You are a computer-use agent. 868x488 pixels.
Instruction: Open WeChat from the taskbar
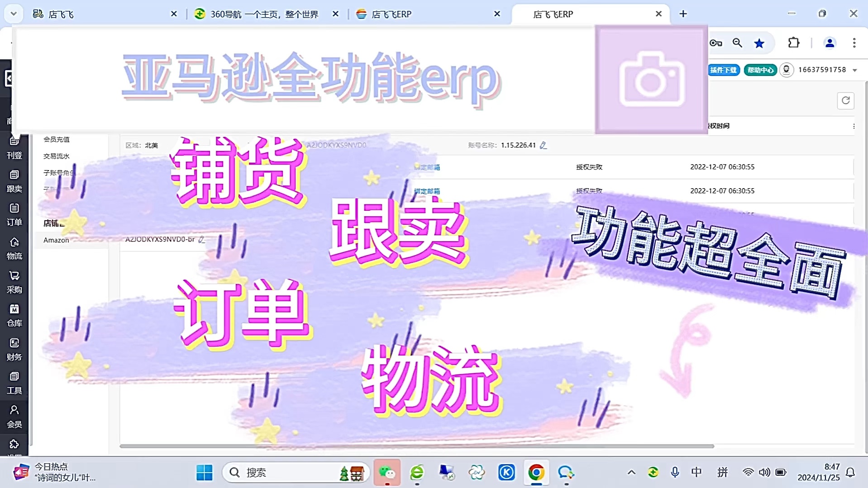(387, 472)
